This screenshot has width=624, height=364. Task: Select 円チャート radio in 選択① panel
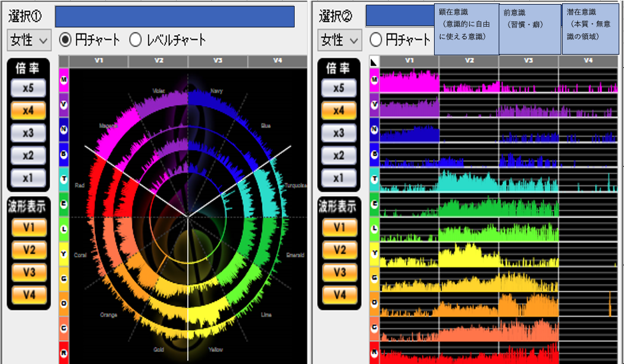coord(65,40)
